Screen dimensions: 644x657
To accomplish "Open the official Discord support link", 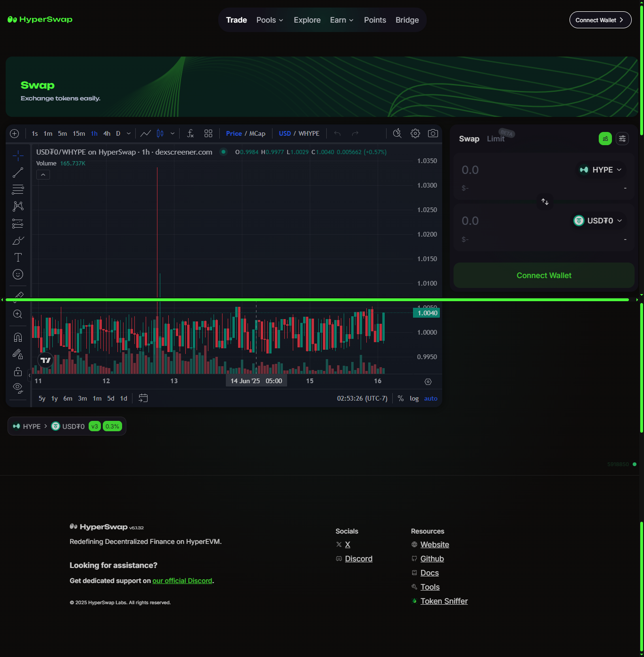I will click(182, 581).
